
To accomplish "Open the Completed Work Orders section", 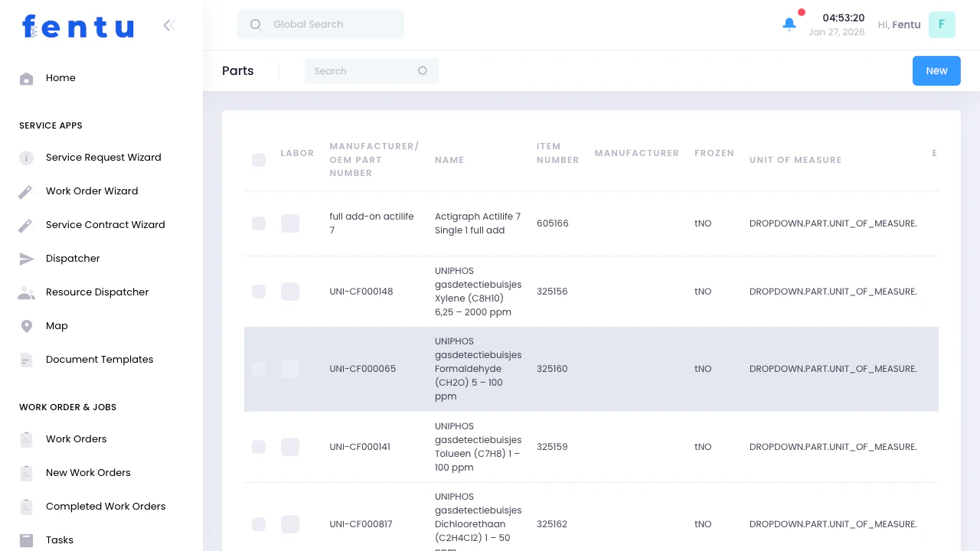I will pyautogui.click(x=106, y=506).
